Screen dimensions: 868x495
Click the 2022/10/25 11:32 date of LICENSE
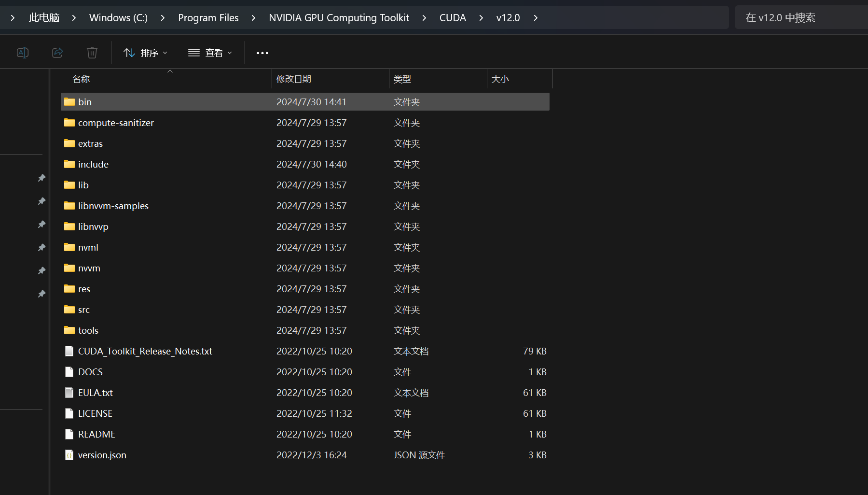[314, 413]
